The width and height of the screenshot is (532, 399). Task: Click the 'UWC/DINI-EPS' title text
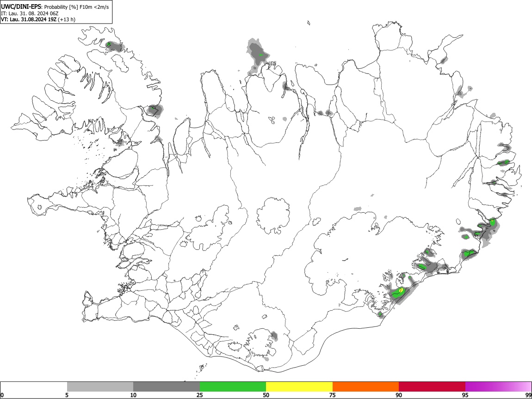coord(21,7)
